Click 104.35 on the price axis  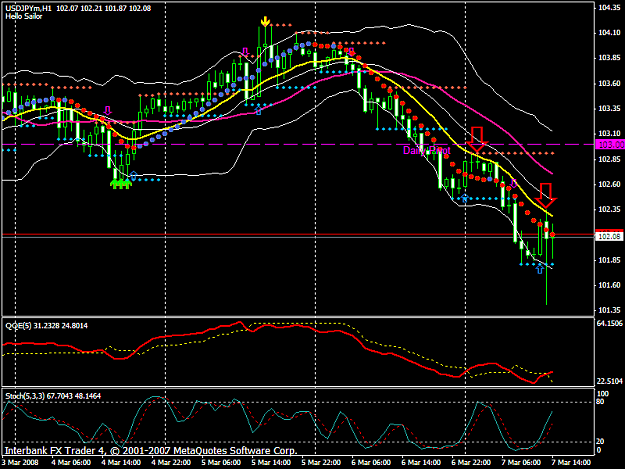[609, 8]
